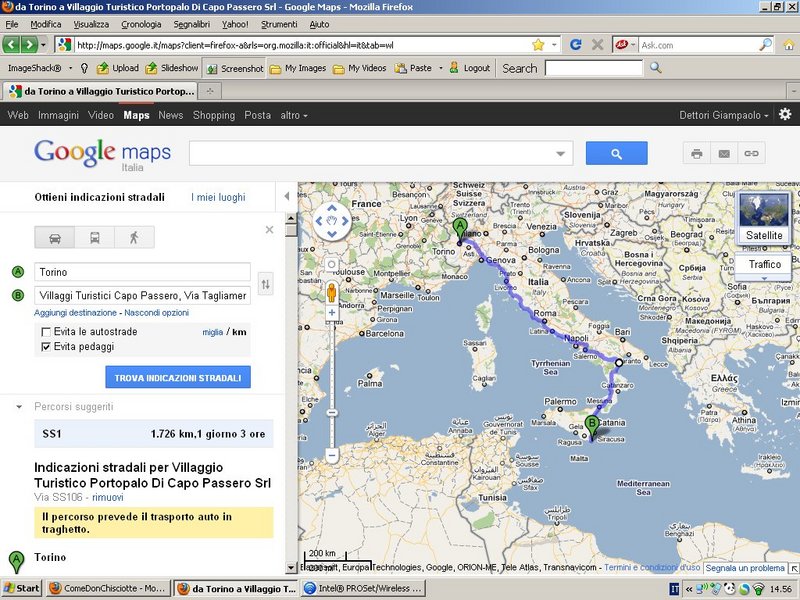Viewport: 800px width, 600px height.
Task: Open back/forward history dropdown arrow
Action: pos(43,45)
